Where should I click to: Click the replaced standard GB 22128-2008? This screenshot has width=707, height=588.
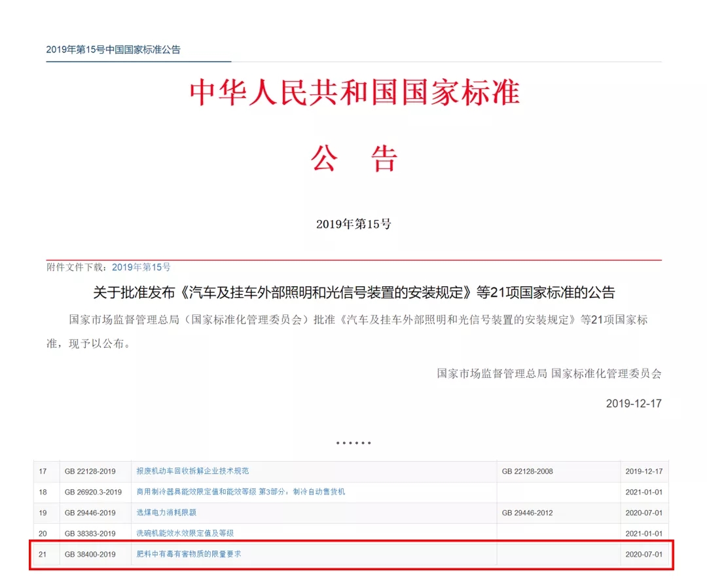(527, 471)
